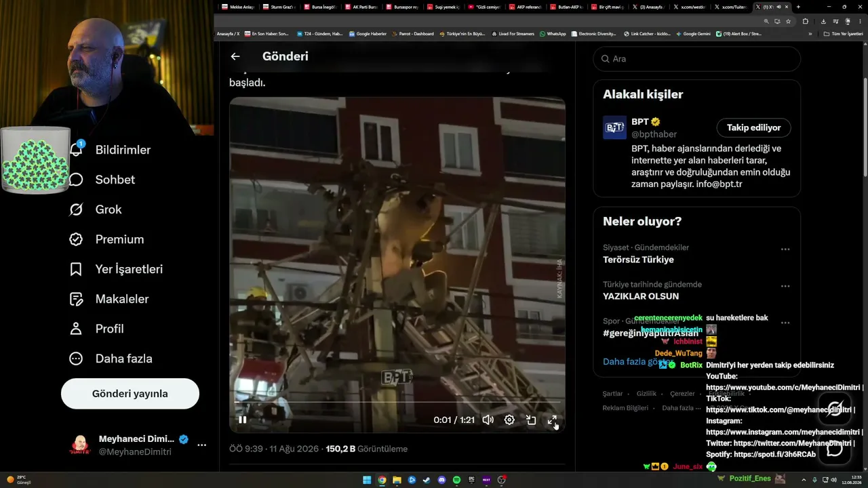Viewport: 868px width, 488px height.
Task: Open a new browser tab
Action: point(798,7)
